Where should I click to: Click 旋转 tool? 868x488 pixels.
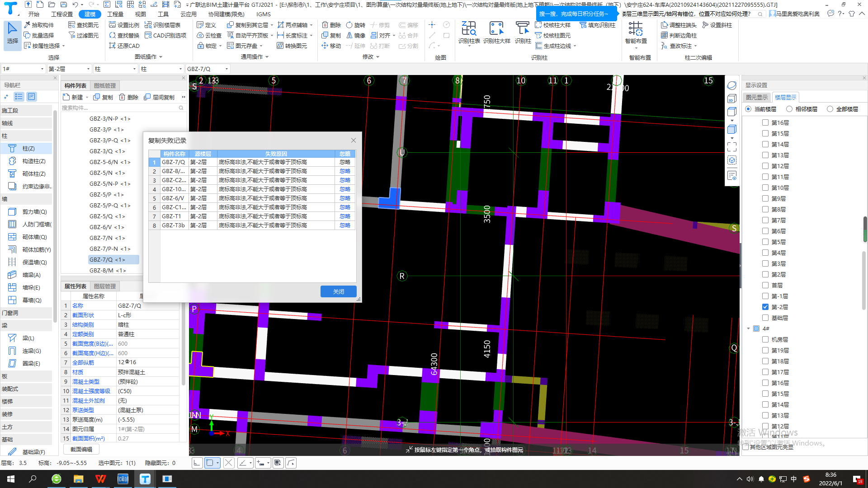355,25
